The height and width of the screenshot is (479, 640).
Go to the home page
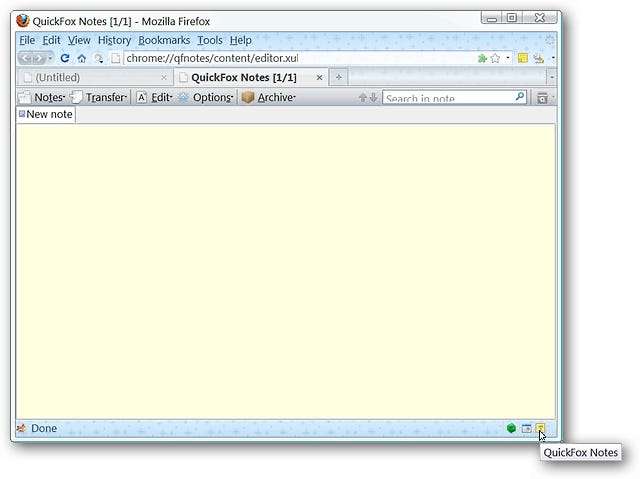click(x=82, y=58)
